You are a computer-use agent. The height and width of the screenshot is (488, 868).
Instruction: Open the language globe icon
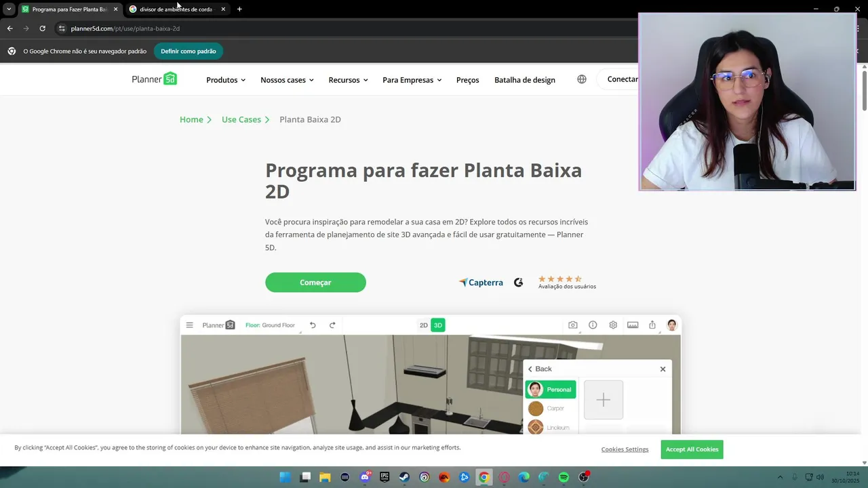click(582, 79)
